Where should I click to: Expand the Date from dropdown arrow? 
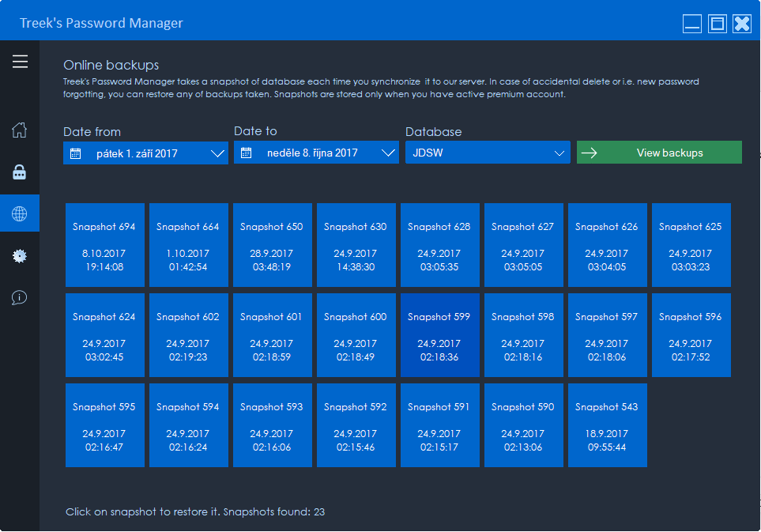[x=218, y=153]
